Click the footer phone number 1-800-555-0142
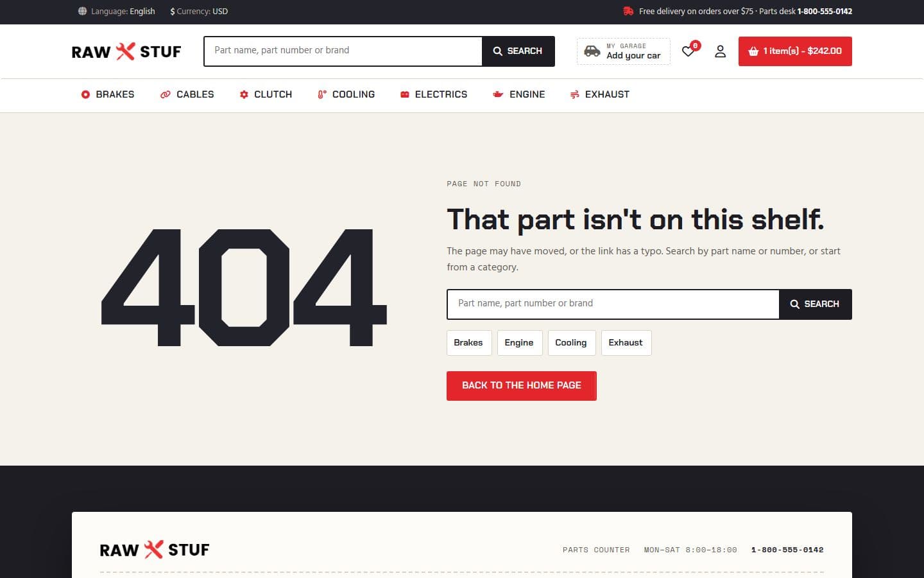This screenshot has height=578, width=924. tap(787, 550)
